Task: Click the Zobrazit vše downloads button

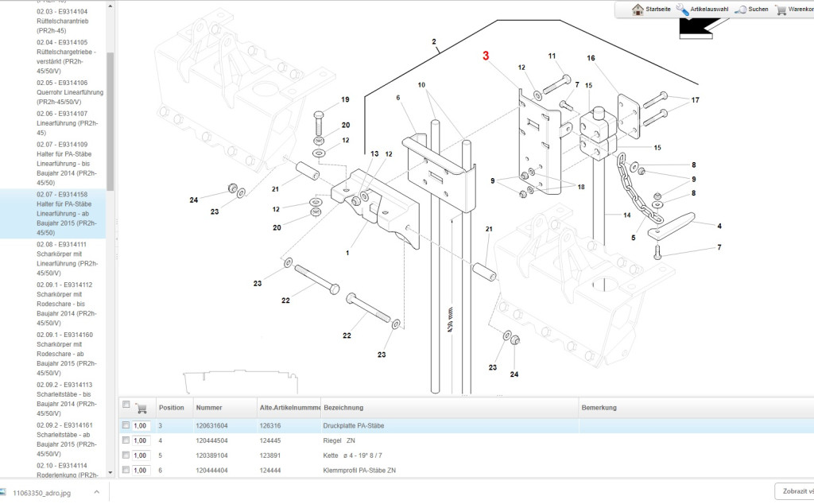Action: pyautogui.click(x=797, y=491)
